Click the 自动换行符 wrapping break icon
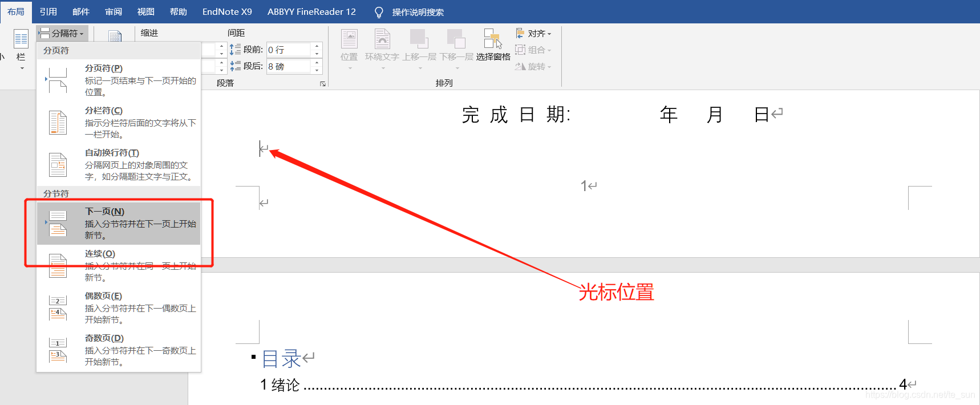The image size is (980, 405). point(58,165)
